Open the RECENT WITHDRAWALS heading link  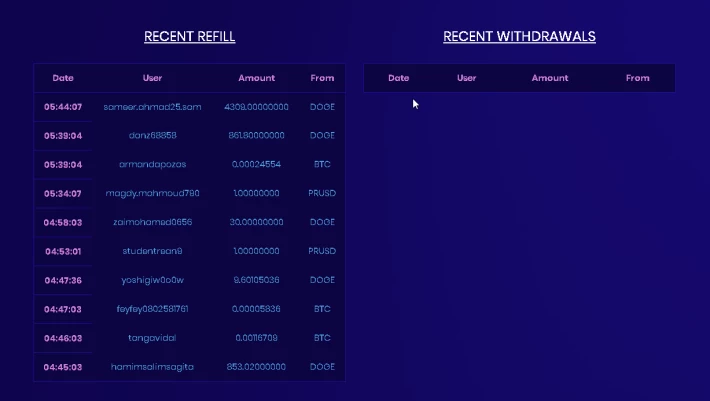[519, 37]
